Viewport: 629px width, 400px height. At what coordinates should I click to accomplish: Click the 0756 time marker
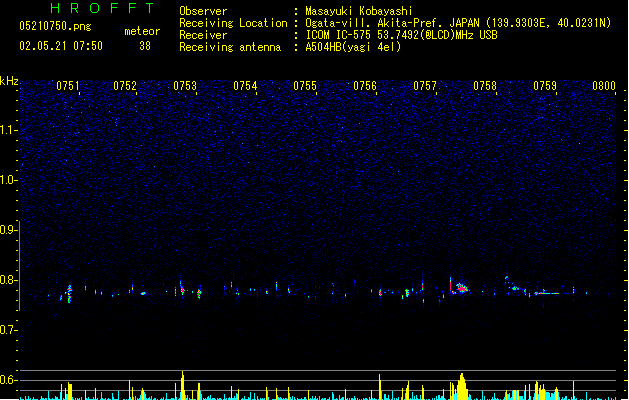[365, 86]
